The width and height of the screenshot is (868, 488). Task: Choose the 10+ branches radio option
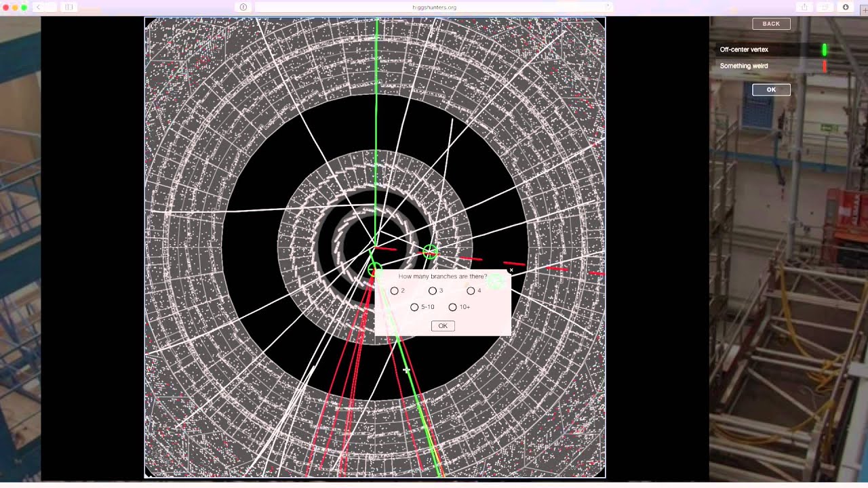pos(452,307)
